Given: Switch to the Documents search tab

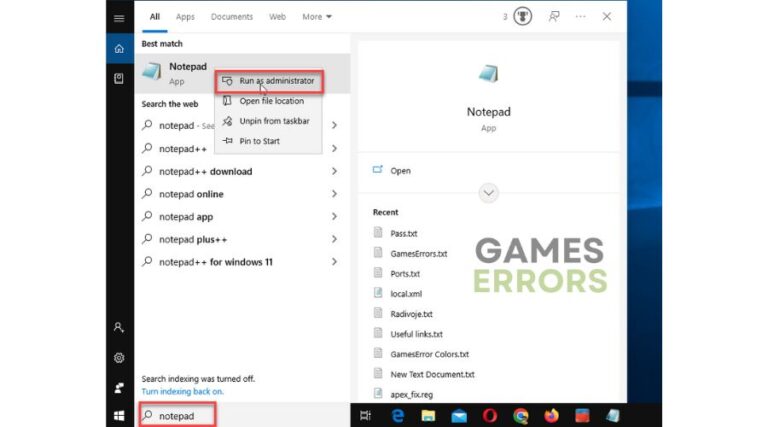Looking at the screenshot, I should coord(232,17).
